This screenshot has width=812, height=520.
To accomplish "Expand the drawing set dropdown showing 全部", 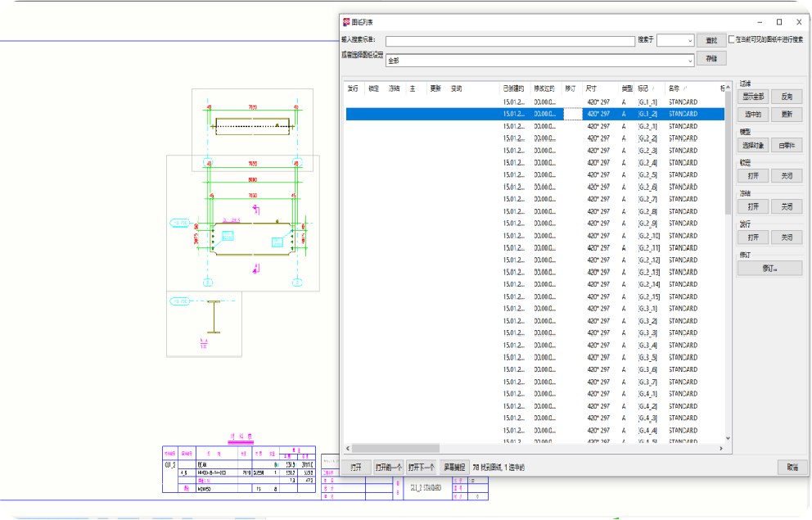I will [x=690, y=61].
